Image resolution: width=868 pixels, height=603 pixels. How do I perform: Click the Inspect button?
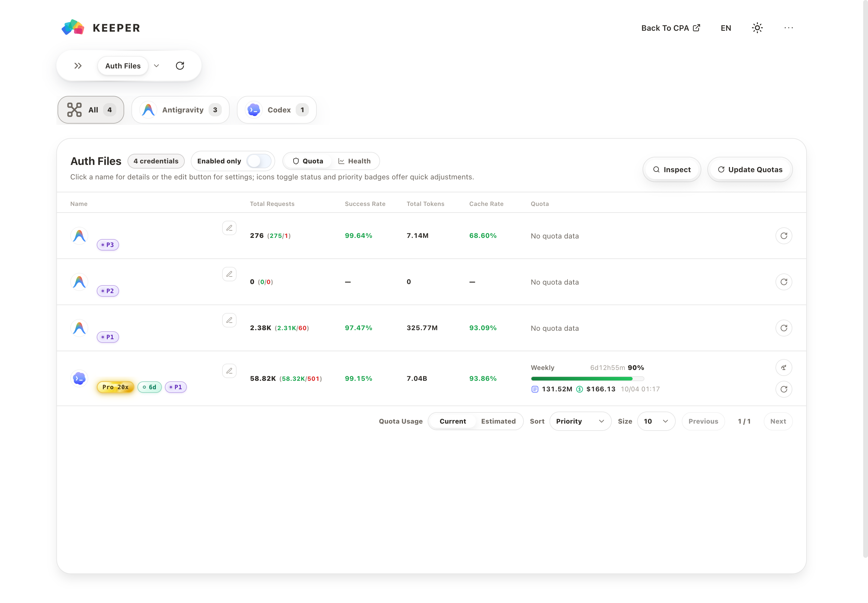tap(671, 170)
